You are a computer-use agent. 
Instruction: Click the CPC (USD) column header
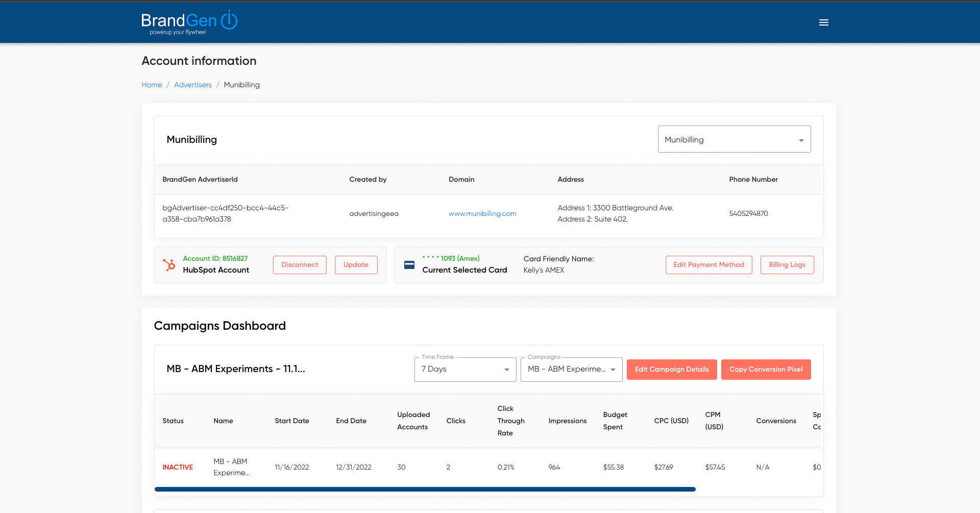click(x=671, y=421)
